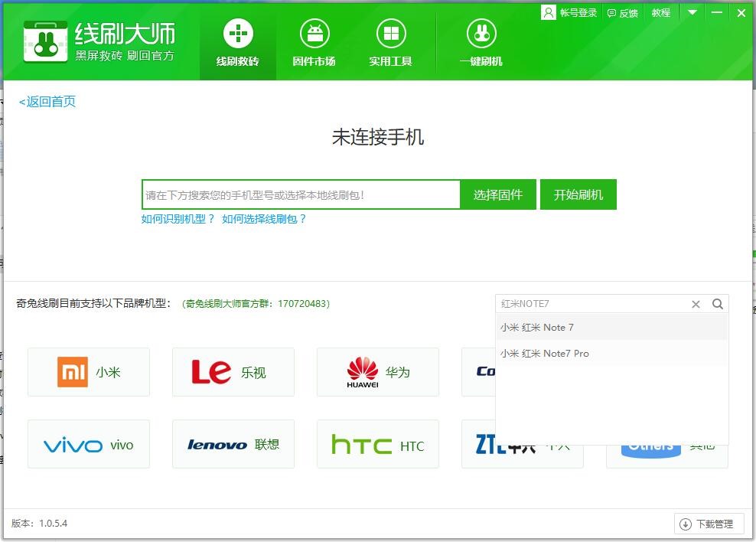Open the 教程 tutorial link
Viewport: 756px width, 542px height.
click(660, 12)
